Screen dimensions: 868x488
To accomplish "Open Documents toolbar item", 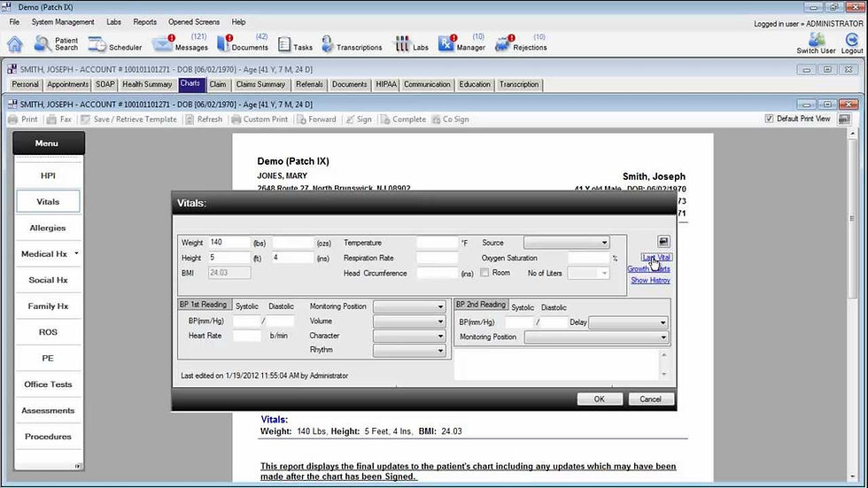I will tap(243, 43).
